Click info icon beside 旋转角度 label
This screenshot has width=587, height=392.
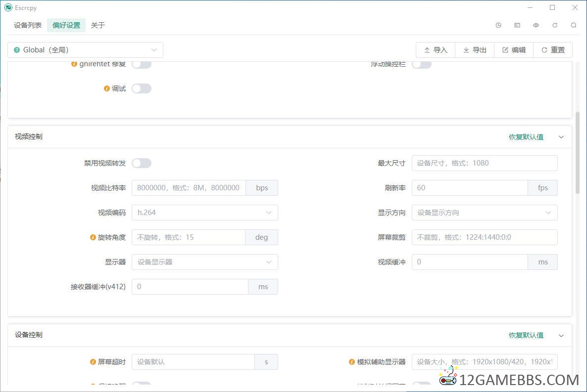coord(93,237)
